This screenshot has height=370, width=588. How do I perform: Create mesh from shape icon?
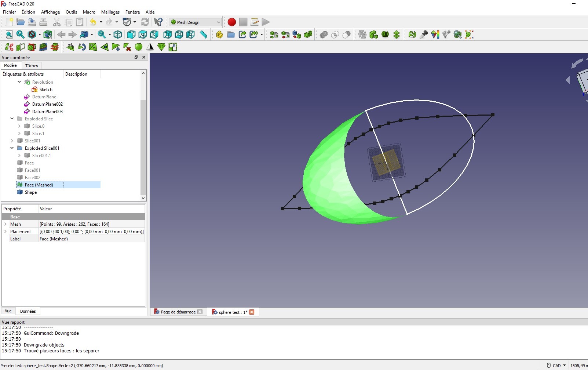pyautogui.click(x=297, y=35)
